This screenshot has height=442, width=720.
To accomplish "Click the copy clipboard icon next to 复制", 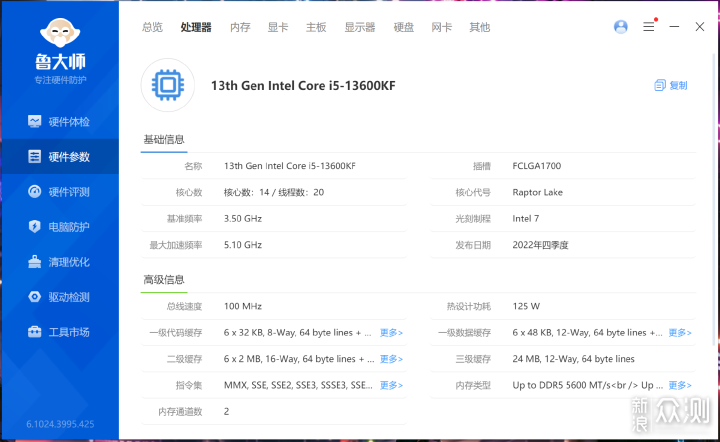I will coord(660,85).
